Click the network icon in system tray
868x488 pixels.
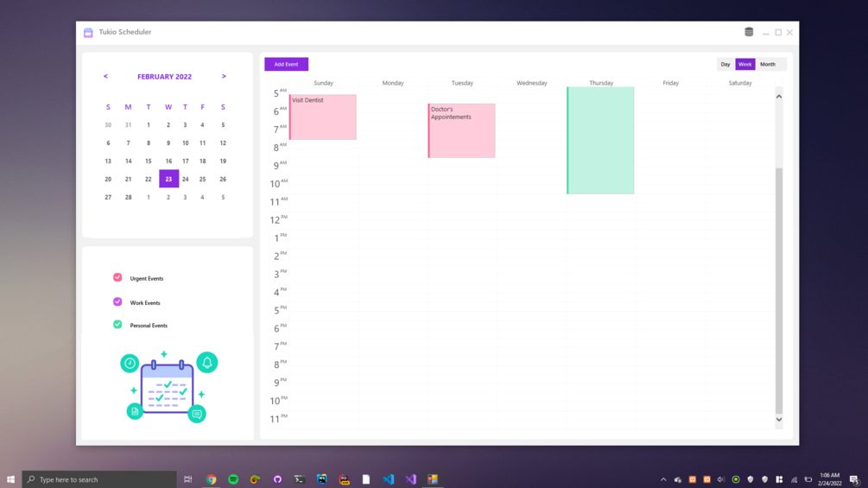coord(794,479)
